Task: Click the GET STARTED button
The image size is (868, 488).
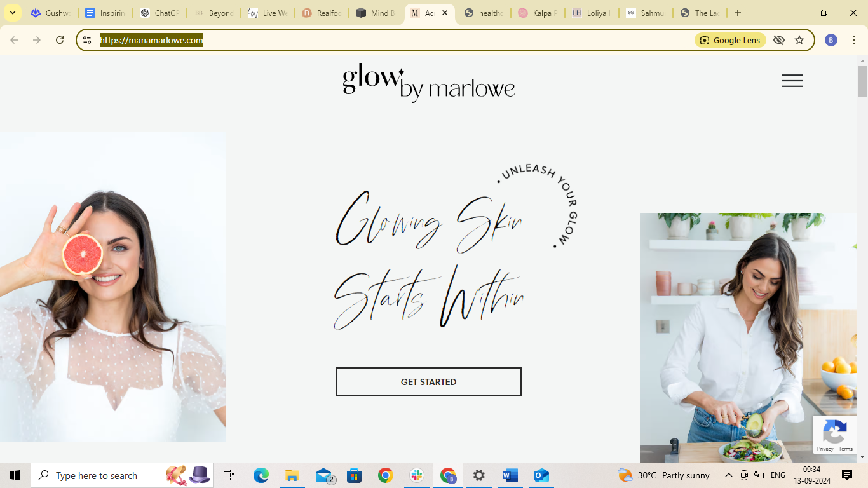Action: 428,382
